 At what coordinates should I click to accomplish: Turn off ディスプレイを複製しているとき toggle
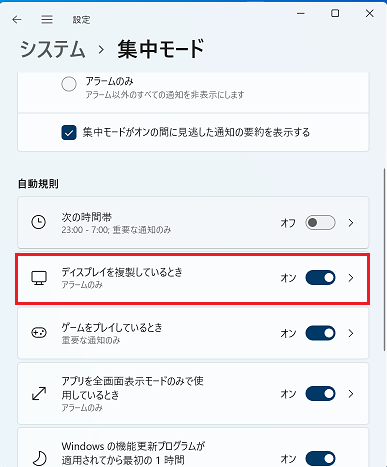tap(320, 278)
